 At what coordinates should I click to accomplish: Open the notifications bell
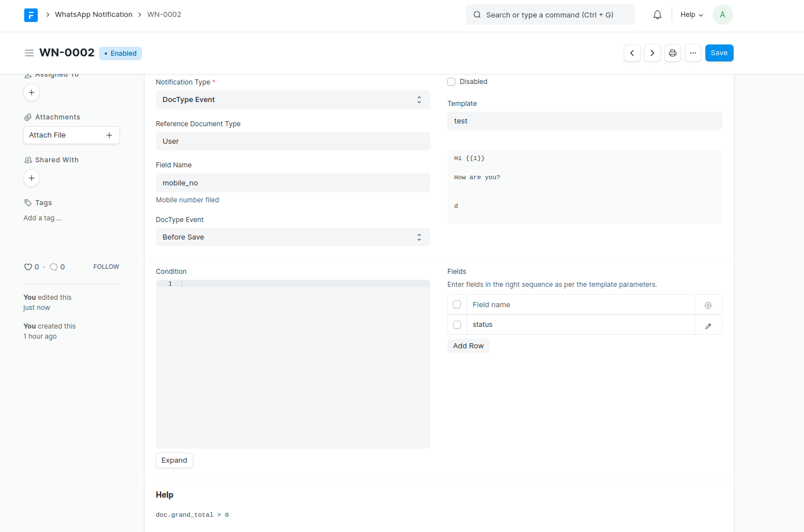point(658,15)
